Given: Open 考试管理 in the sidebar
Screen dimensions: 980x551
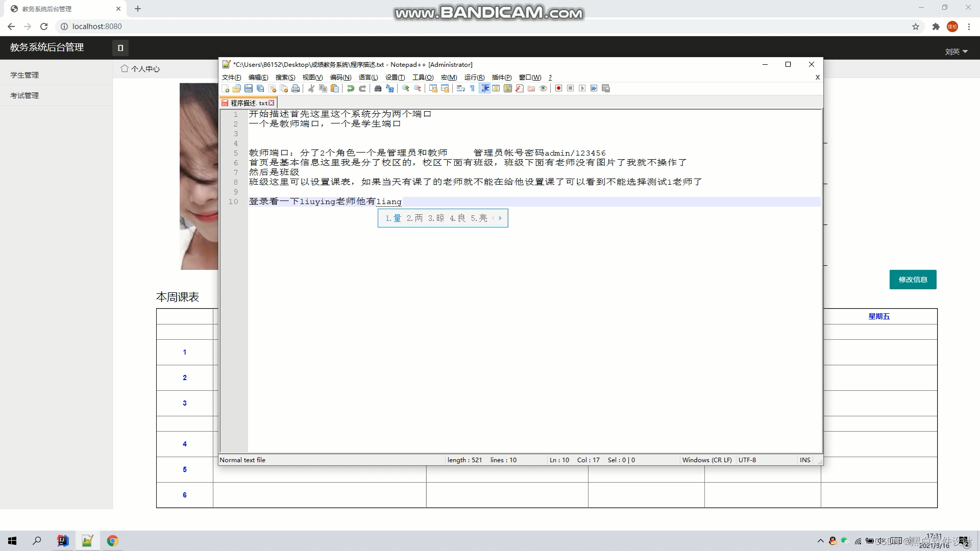Looking at the screenshot, I should coord(24,95).
